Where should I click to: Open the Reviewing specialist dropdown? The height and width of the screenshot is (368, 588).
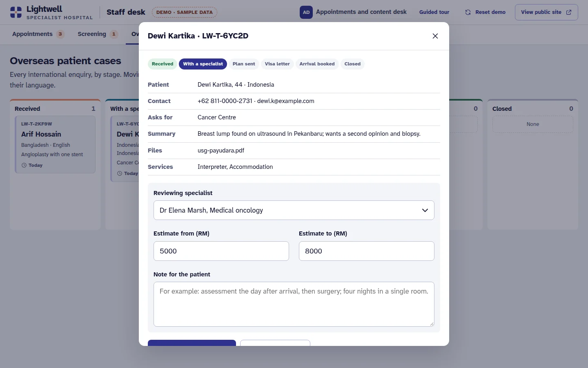coord(294,210)
